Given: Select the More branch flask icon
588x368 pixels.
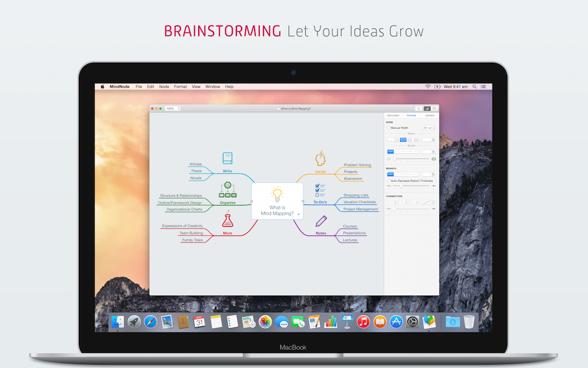Looking at the screenshot, I should 228,220.
